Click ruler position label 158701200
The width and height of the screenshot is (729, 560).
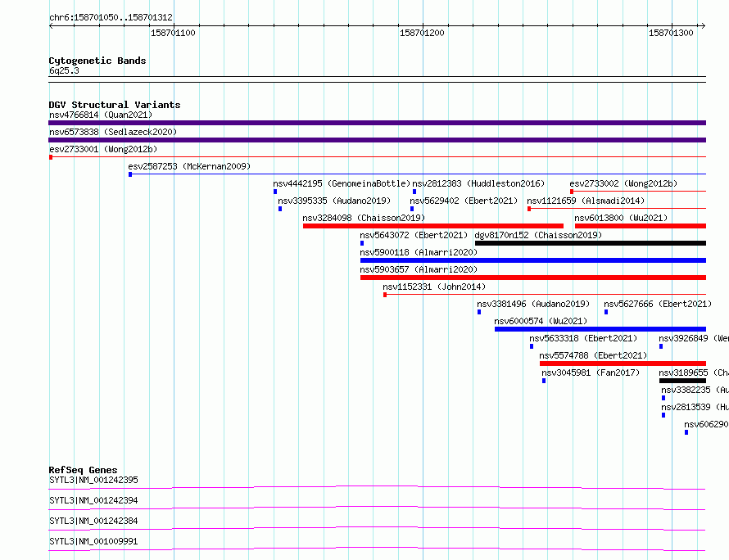click(x=422, y=33)
